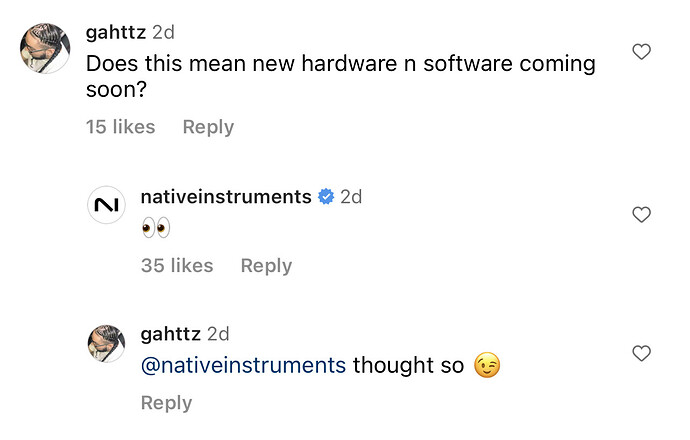Open the gahttz username above the "thought so" reply
690x440 pixels.
pos(171,334)
